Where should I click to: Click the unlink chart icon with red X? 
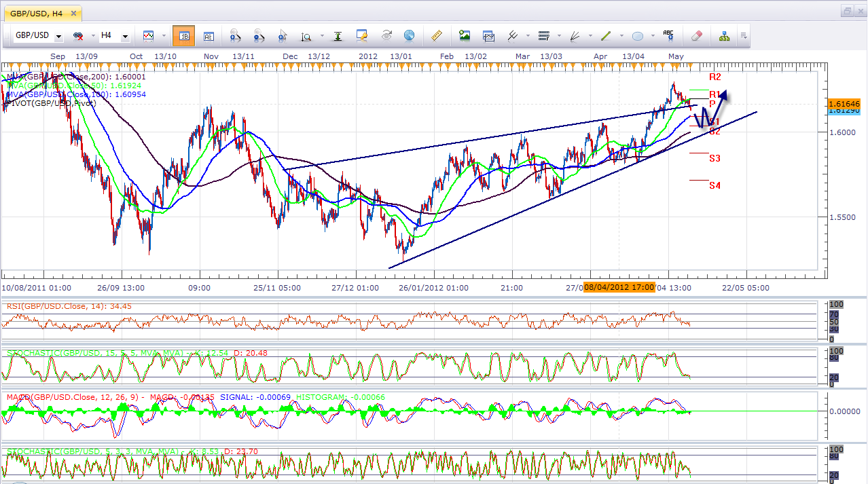(79, 35)
